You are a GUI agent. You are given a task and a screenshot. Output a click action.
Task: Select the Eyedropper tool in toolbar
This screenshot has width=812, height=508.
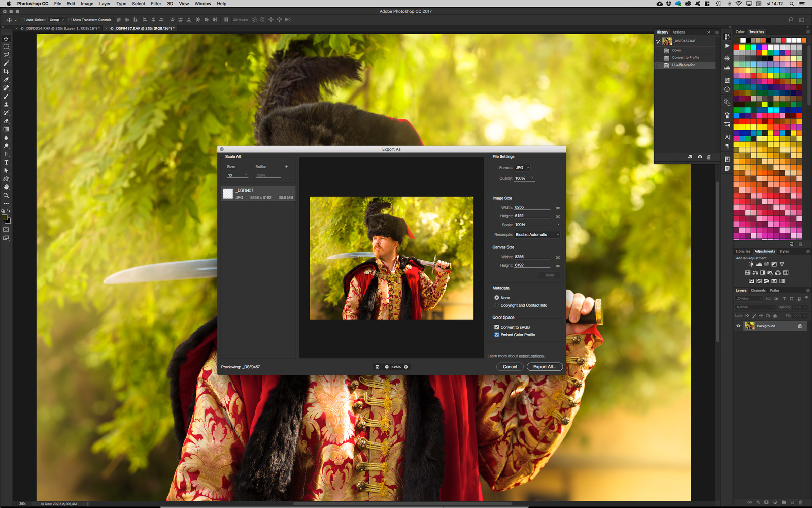[6, 80]
